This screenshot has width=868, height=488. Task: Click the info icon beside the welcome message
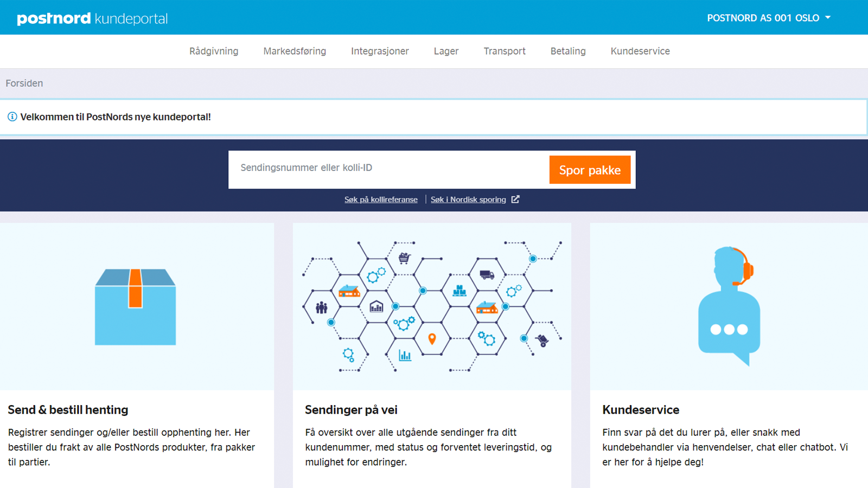pyautogui.click(x=12, y=117)
